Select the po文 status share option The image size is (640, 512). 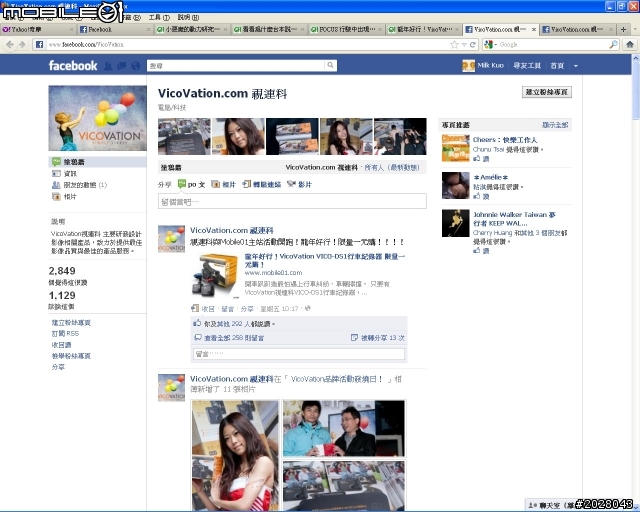coord(191,184)
